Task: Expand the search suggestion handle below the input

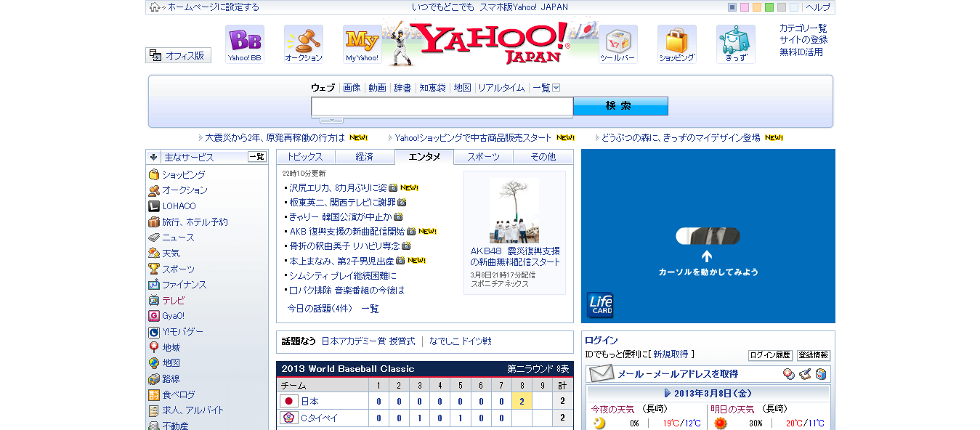Action: (x=331, y=120)
